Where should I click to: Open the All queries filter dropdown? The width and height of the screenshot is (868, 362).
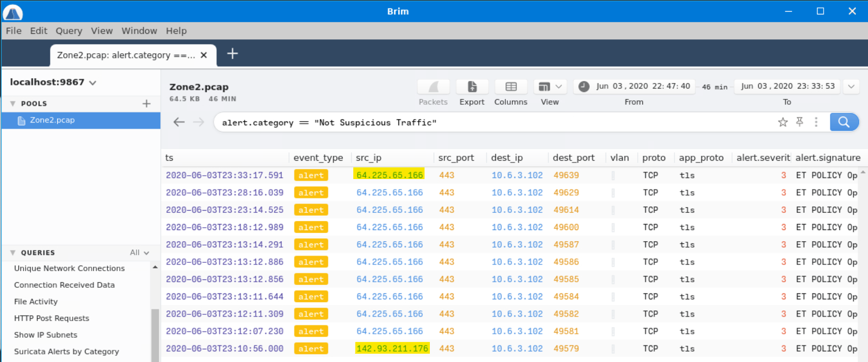coord(140,253)
